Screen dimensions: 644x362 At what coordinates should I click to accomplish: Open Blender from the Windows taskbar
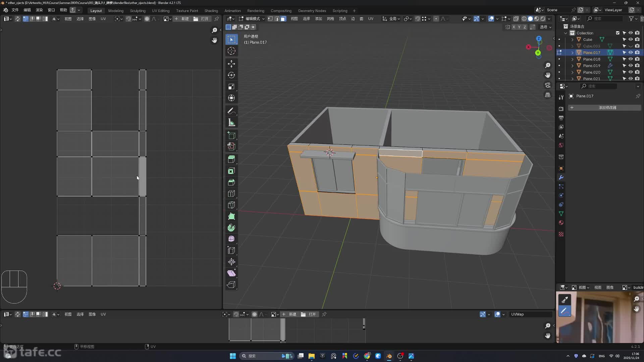click(389, 356)
